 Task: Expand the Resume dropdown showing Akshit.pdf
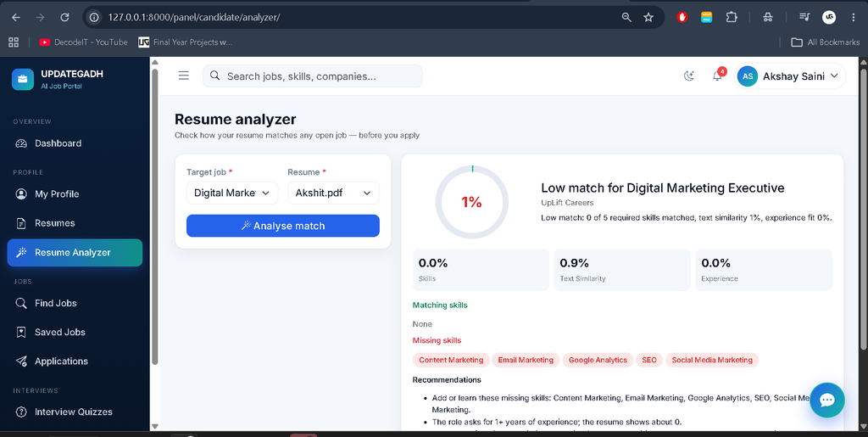(x=333, y=193)
